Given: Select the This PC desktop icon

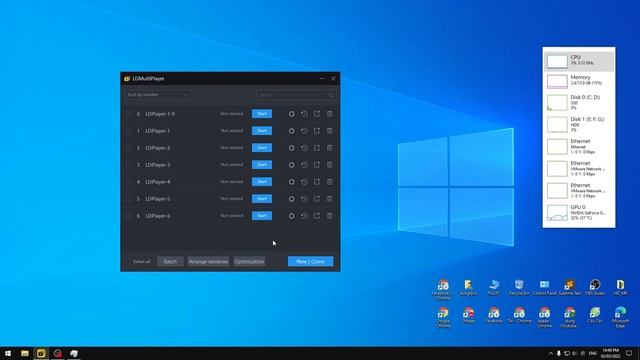Looking at the screenshot, I should (x=493, y=287).
